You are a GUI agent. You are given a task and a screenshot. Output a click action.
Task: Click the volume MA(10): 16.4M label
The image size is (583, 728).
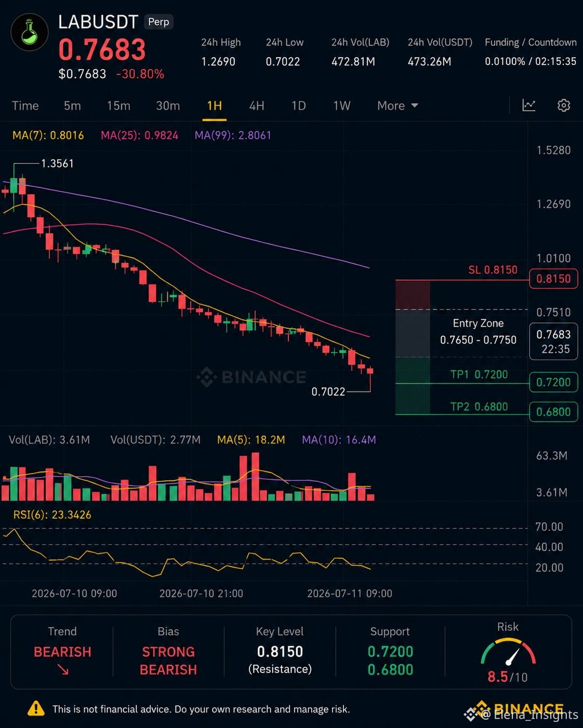tap(339, 440)
